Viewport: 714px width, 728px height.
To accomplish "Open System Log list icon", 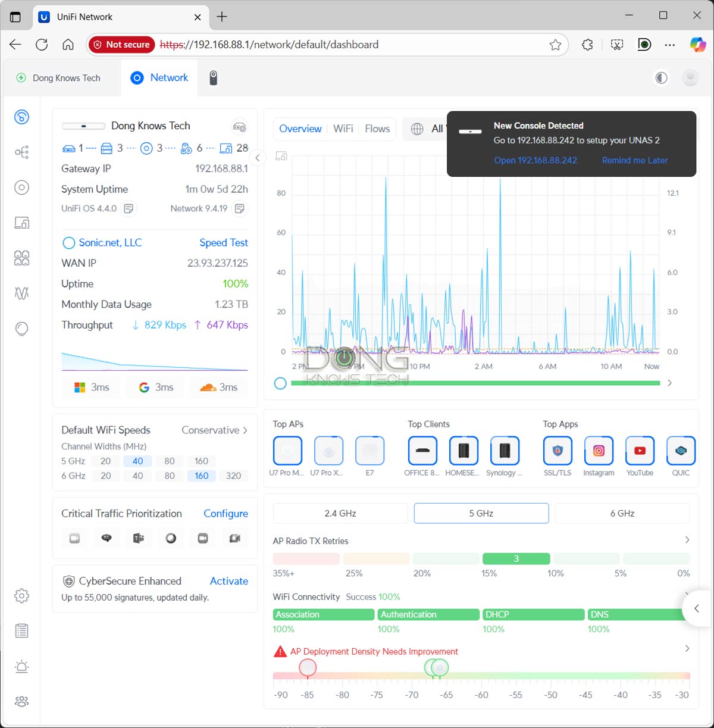I will point(21,631).
